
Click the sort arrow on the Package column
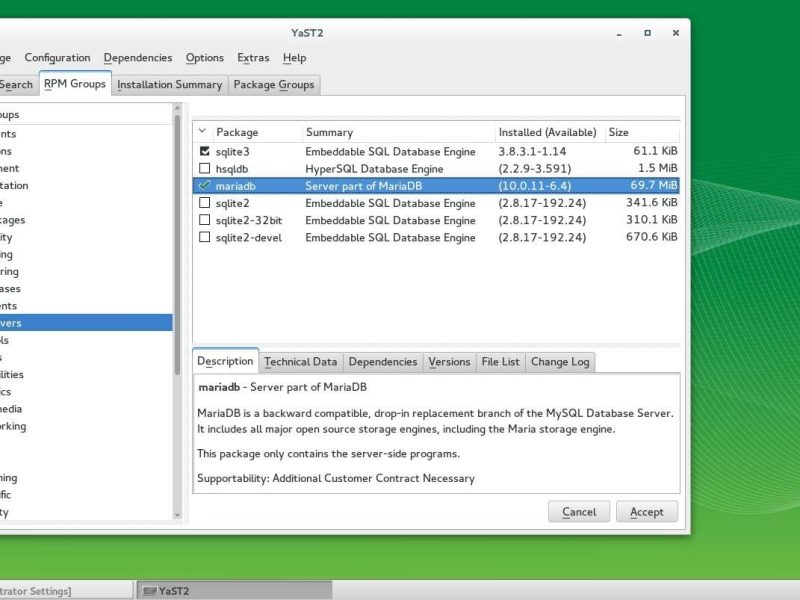point(203,131)
